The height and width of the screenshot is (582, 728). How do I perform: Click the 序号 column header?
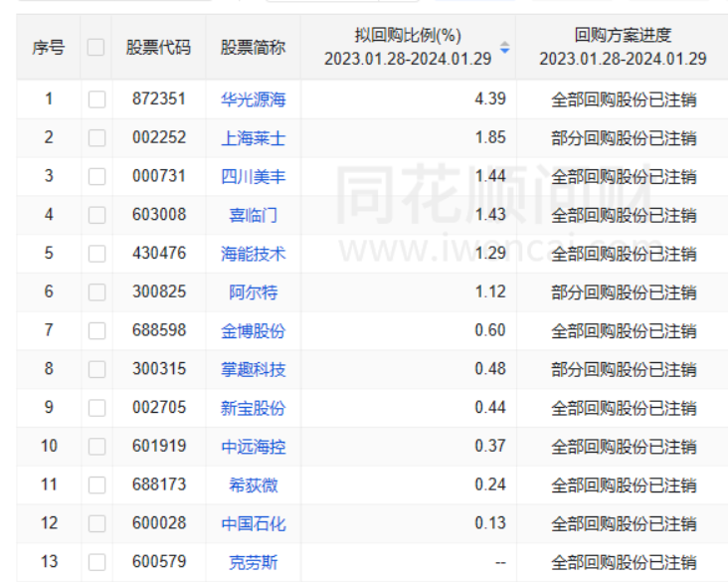click(x=49, y=48)
